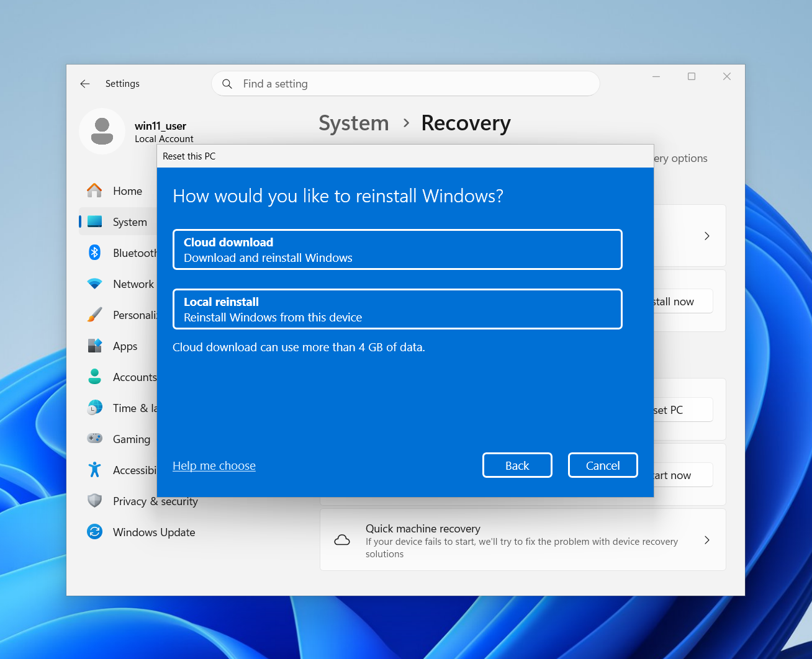Click the Privacy & security shield icon
The width and height of the screenshot is (812, 659).
[94, 501]
